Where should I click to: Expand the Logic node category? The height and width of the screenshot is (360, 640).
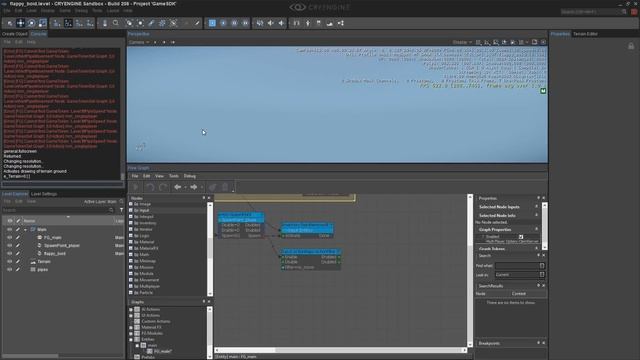coord(131,236)
